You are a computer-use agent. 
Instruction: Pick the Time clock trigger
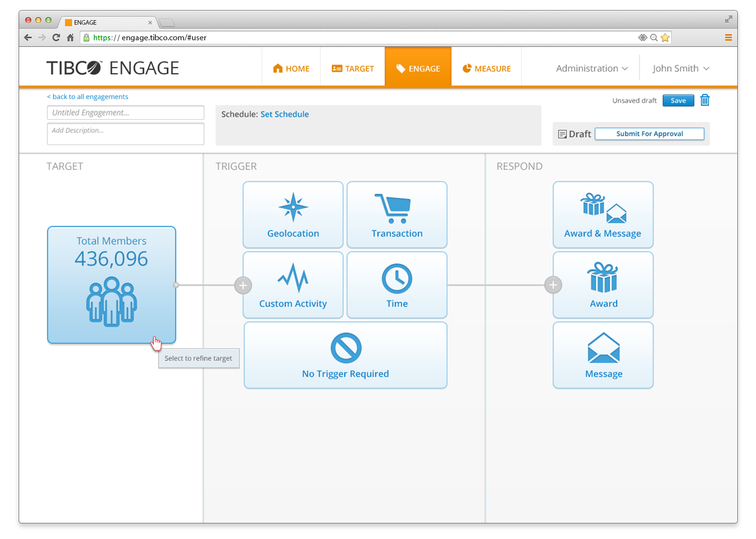tap(397, 285)
